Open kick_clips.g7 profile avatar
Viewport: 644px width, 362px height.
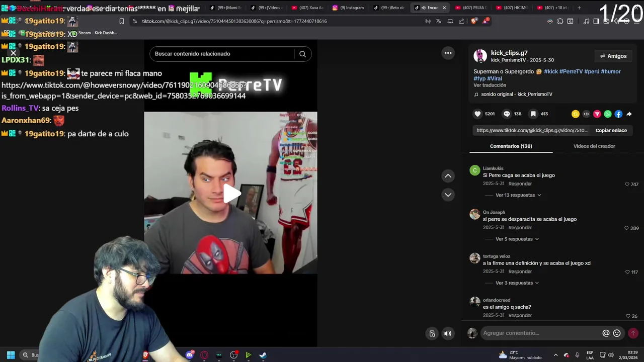480,56
